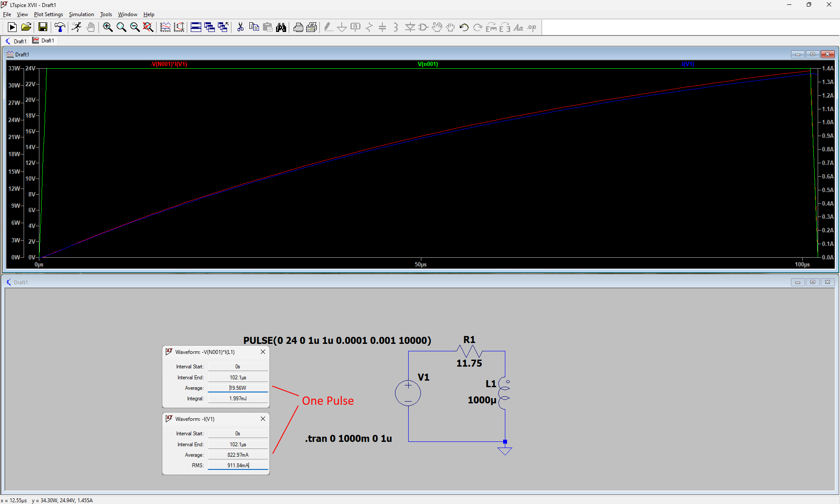This screenshot has height=504, width=840.
Task: Zoom out with the minus magnifier icon
Action: tap(135, 27)
